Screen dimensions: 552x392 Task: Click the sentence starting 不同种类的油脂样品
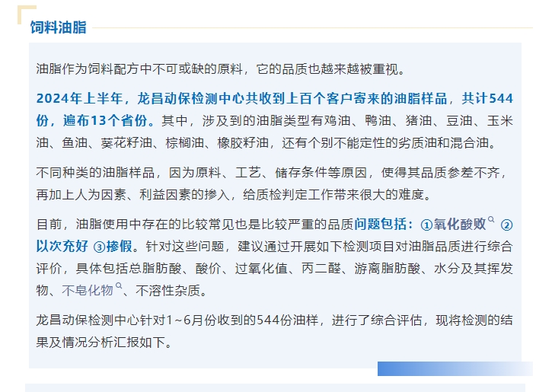[272, 183]
